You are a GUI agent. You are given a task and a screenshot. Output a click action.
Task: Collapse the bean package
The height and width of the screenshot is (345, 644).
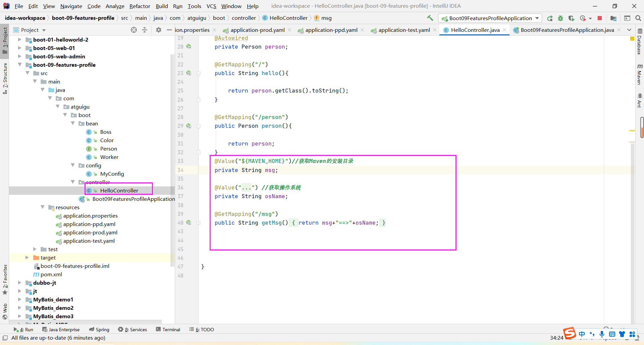73,123
